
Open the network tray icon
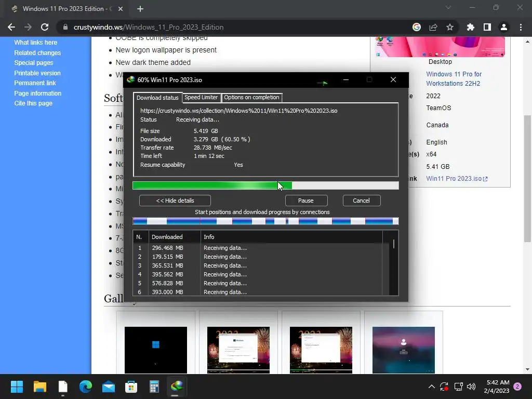coord(458,387)
